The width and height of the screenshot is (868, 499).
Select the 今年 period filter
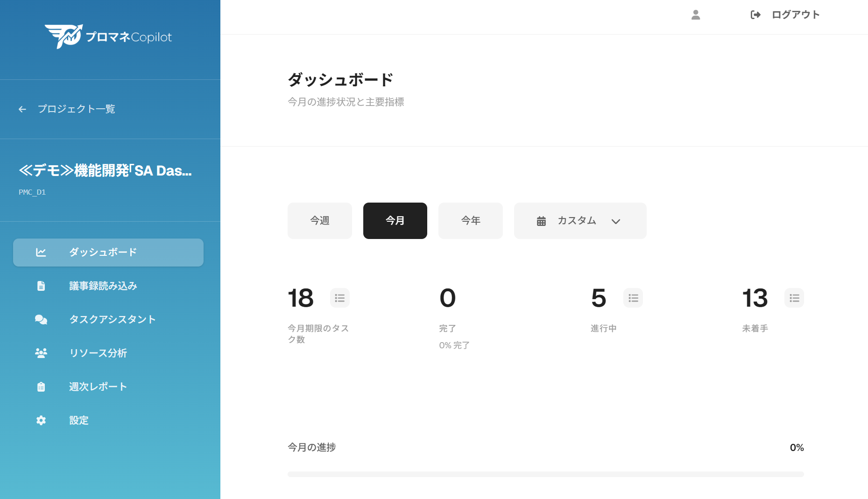tap(470, 221)
